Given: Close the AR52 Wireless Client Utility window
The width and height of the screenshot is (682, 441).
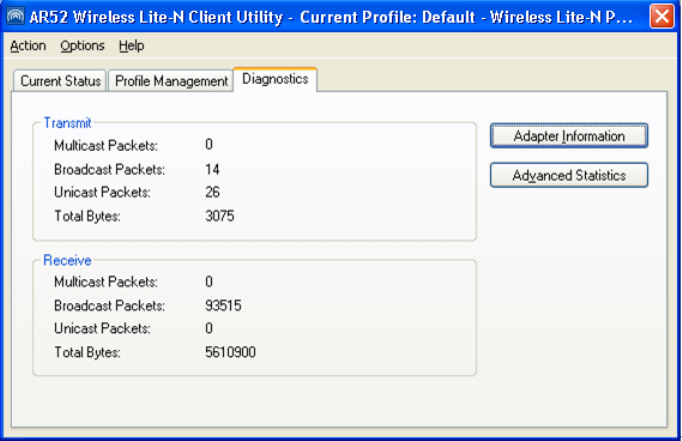Looking at the screenshot, I should (662, 17).
